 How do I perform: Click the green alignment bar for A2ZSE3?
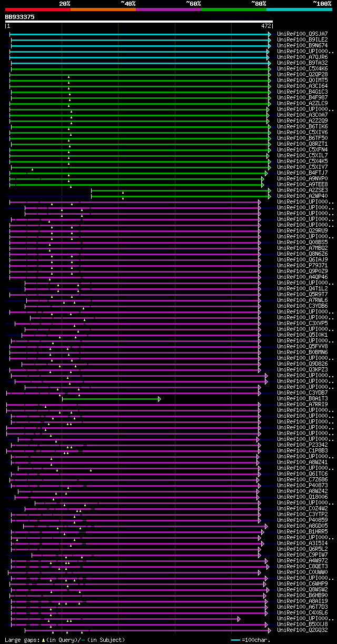pyautogui.click(x=181, y=190)
